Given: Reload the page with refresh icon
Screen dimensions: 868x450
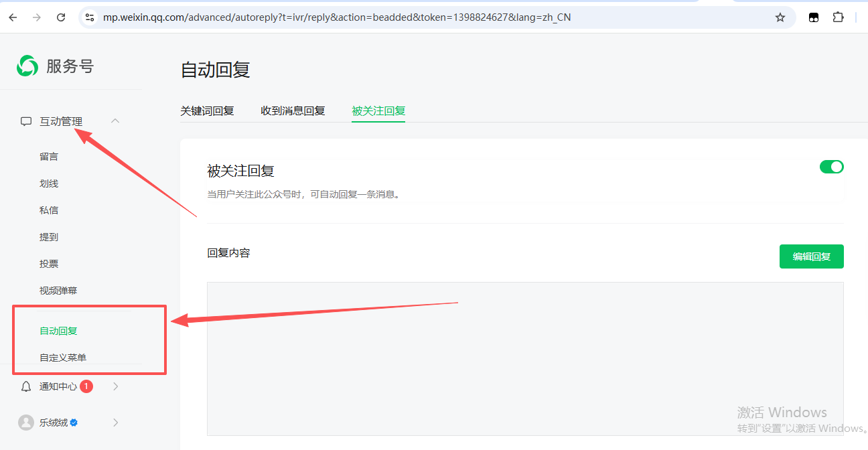Looking at the screenshot, I should pos(61,17).
